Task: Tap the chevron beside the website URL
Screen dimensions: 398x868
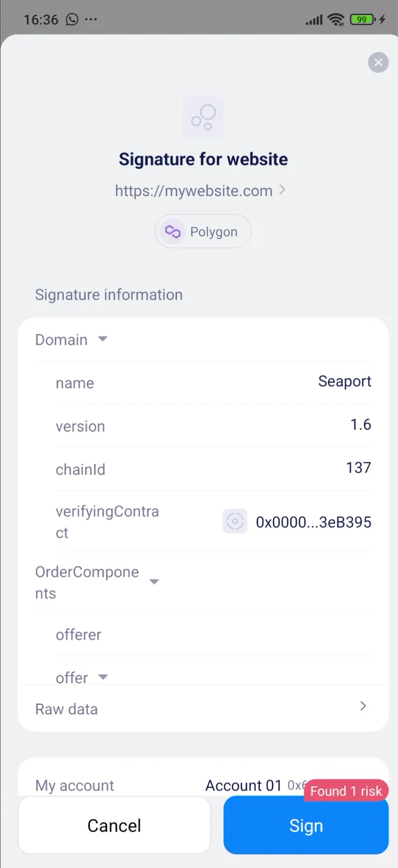Action: click(283, 190)
